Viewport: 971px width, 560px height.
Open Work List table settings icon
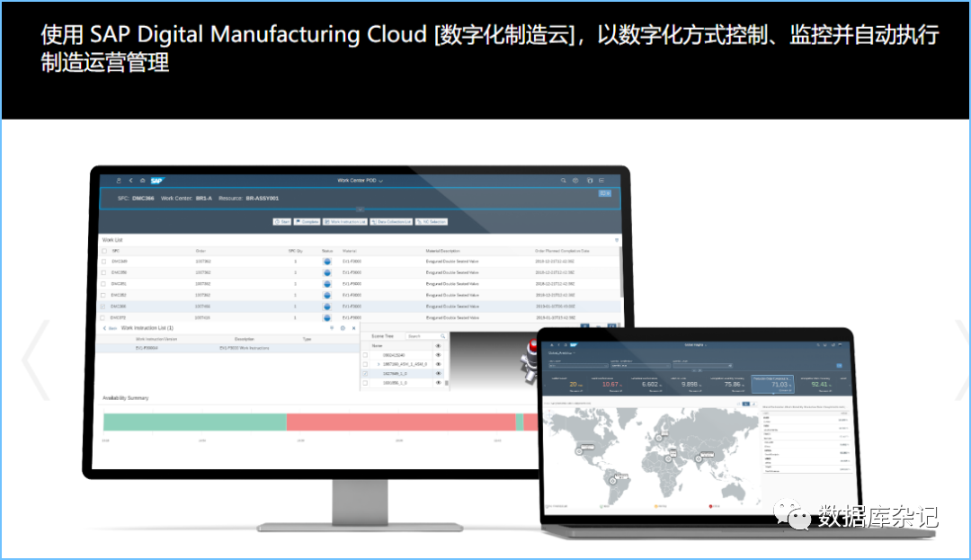point(616,239)
